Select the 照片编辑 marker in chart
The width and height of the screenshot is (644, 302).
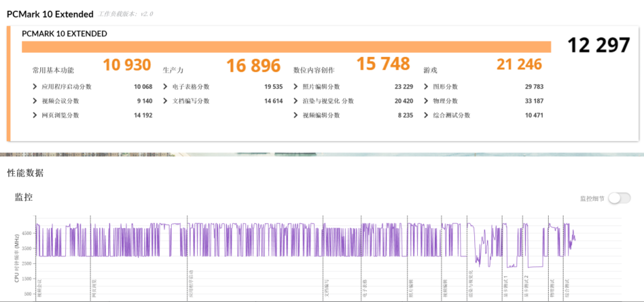coord(411,288)
